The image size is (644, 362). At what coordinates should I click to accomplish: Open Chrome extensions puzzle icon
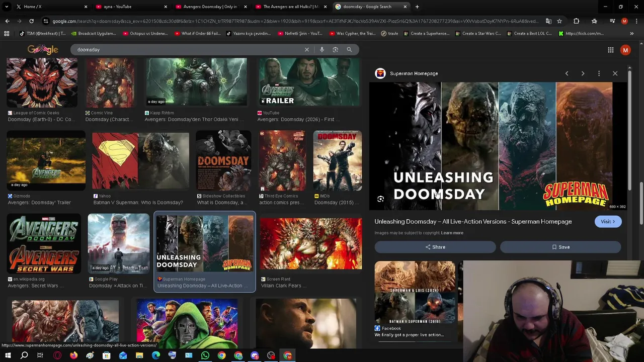576,21
